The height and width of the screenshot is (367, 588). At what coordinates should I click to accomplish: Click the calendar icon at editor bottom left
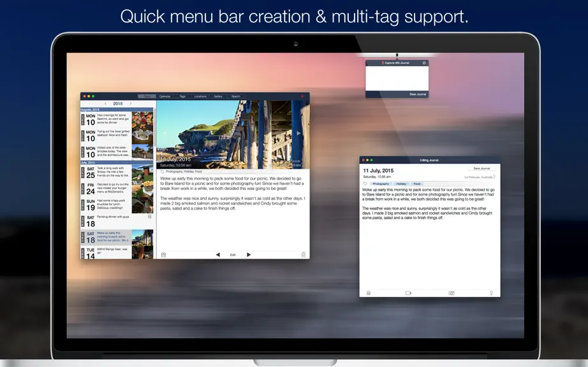coord(369,293)
